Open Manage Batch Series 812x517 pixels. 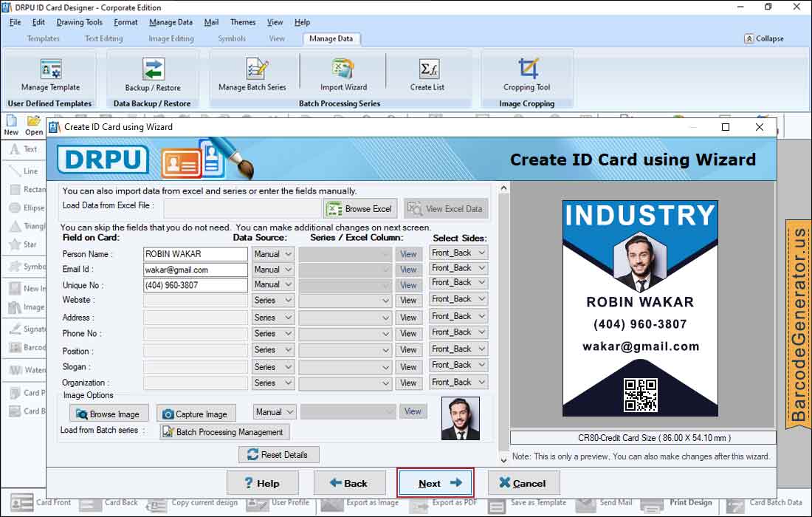click(252, 75)
